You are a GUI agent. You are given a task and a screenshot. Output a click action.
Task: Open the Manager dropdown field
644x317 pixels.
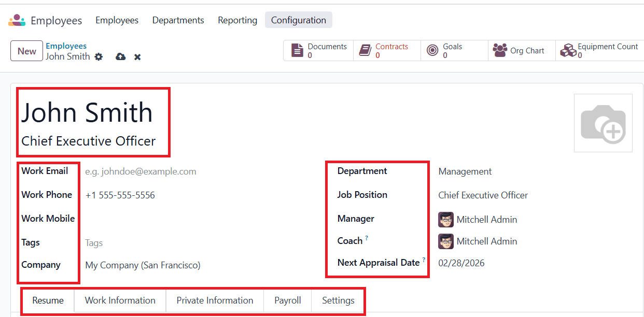pyautogui.click(x=519, y=220)
